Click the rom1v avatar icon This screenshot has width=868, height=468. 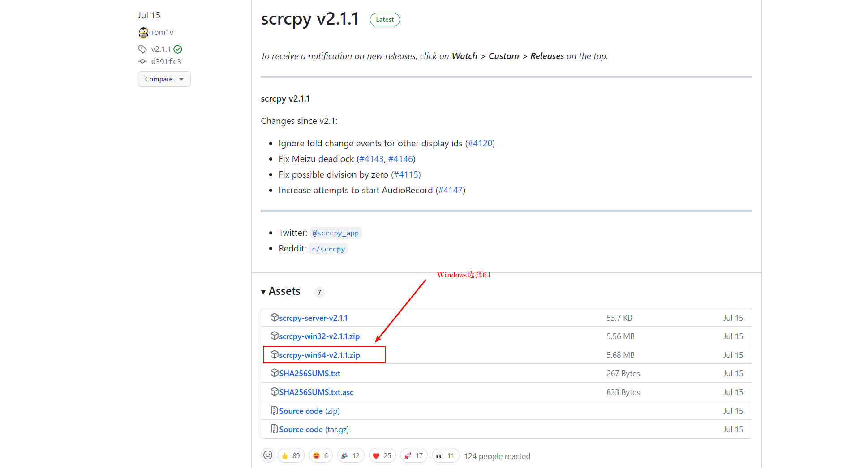[143, 32]
